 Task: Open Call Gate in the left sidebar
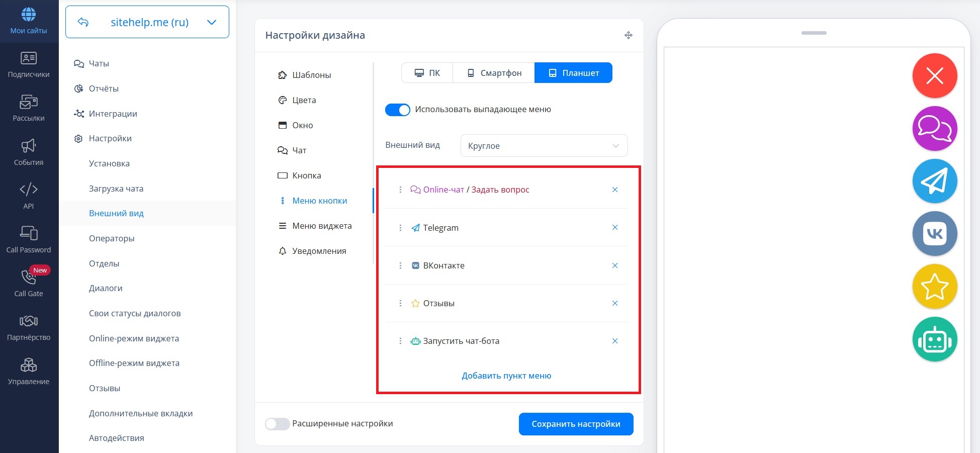coord(29,283)
